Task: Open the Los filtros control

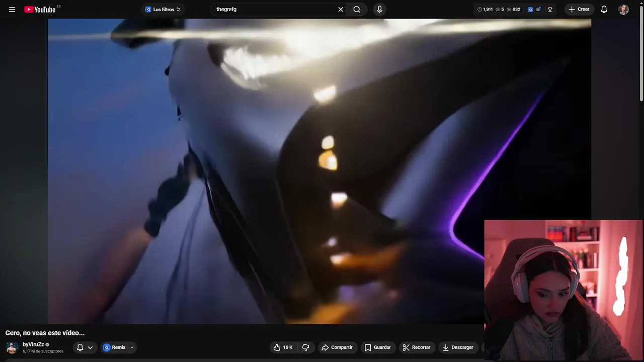Action: (x=163, y=9)
